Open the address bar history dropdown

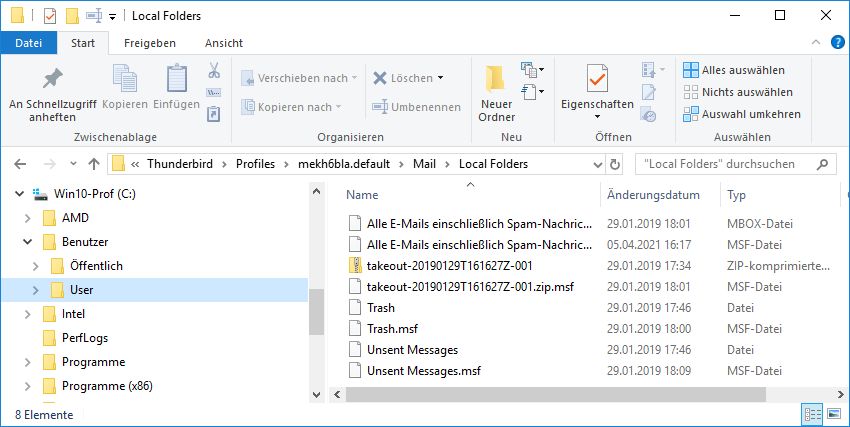pos(594,163)
